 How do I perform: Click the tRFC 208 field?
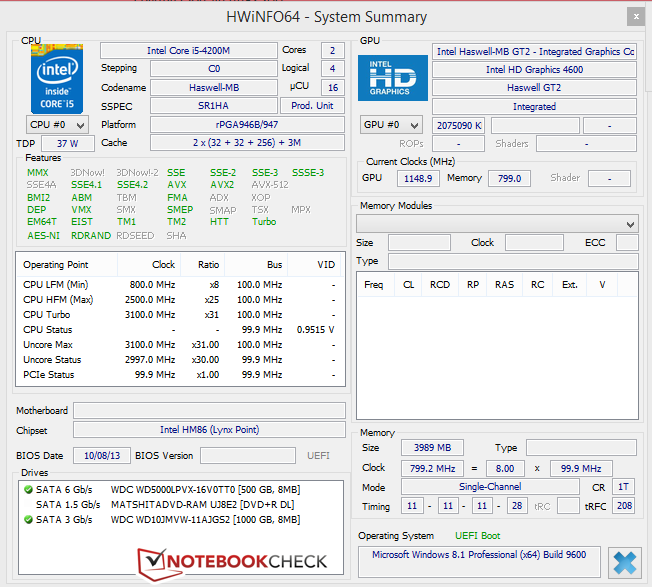[623, 506]
